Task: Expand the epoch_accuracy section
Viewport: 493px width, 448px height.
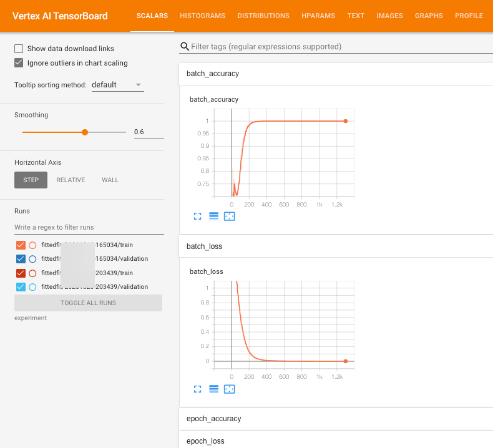Action: tap(213, 419)
